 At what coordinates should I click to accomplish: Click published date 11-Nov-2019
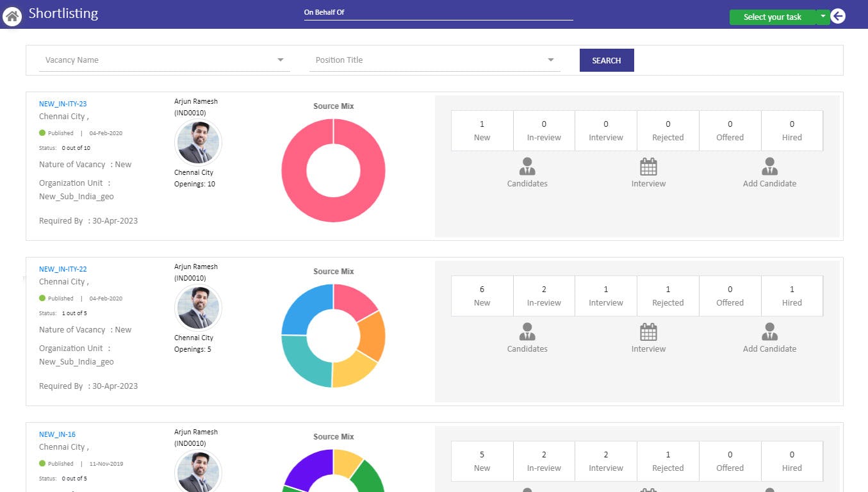(x=106, y=464)
